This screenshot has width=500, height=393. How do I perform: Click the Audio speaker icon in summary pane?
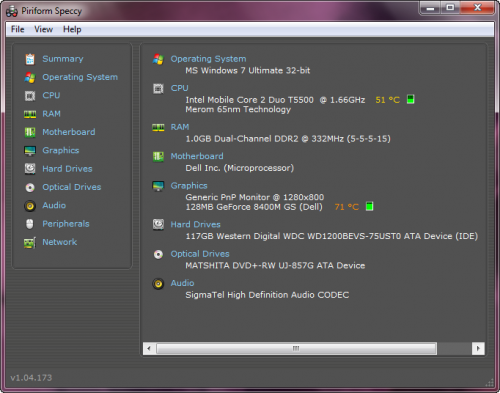(x=158, y=284)
